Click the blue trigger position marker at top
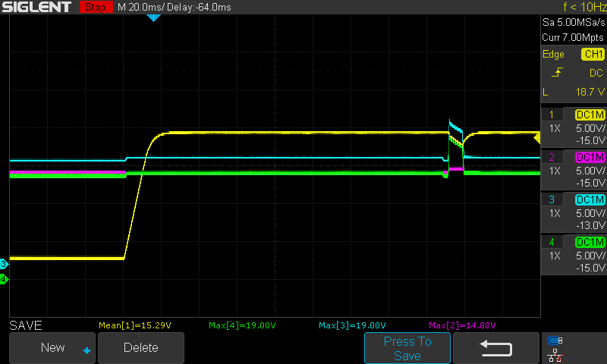The image size is (607, 364). pos(153,17)
